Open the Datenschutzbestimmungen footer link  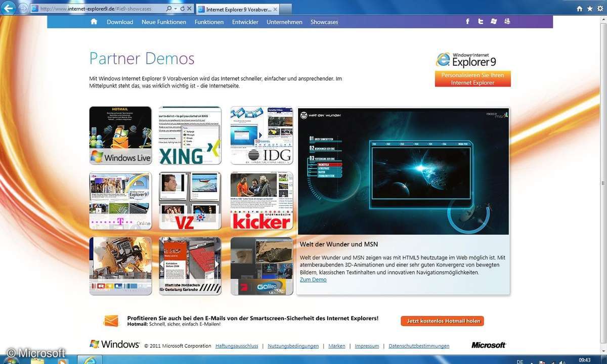pyautogui.click(x=419, y=346)
